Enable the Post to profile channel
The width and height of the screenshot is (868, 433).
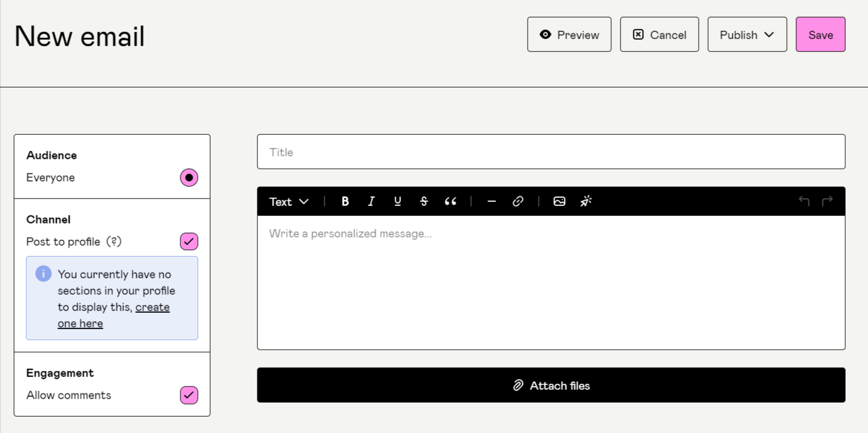click(x=189, y=241)
